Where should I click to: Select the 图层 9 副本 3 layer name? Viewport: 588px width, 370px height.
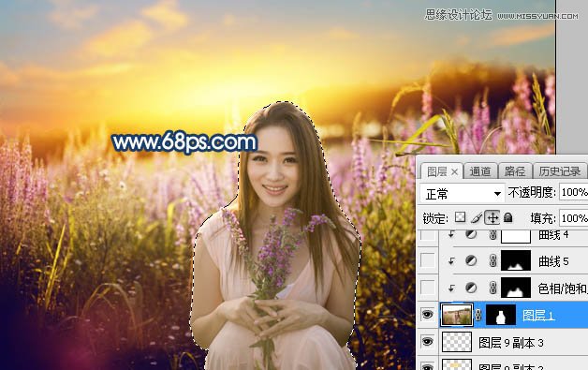(511, 343)
